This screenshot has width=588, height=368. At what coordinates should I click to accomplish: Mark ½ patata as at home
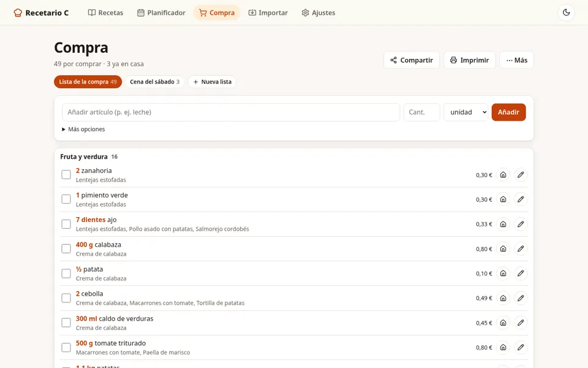pos(503,274)
